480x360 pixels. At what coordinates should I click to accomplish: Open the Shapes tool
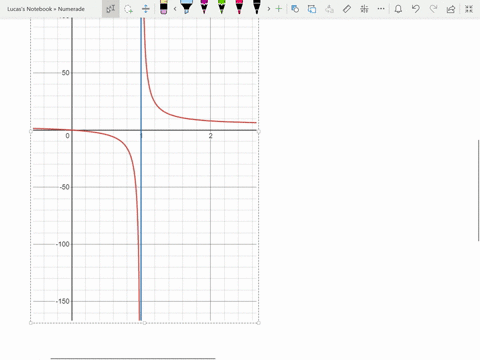click(x=295, y=9)
